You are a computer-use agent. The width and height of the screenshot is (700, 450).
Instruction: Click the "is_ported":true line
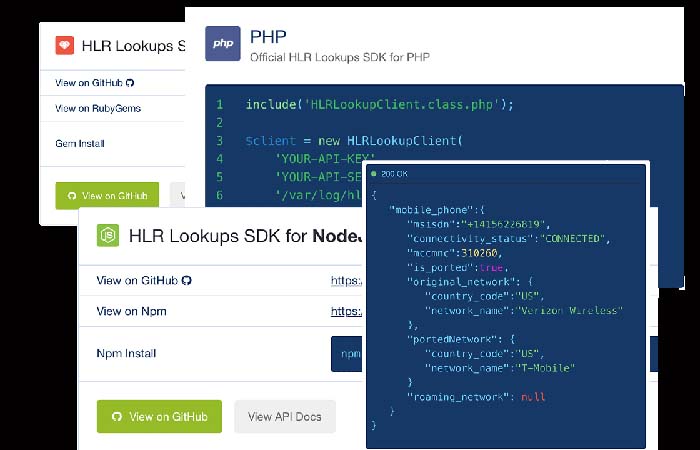pyautogui.click(x=458, y=267)
